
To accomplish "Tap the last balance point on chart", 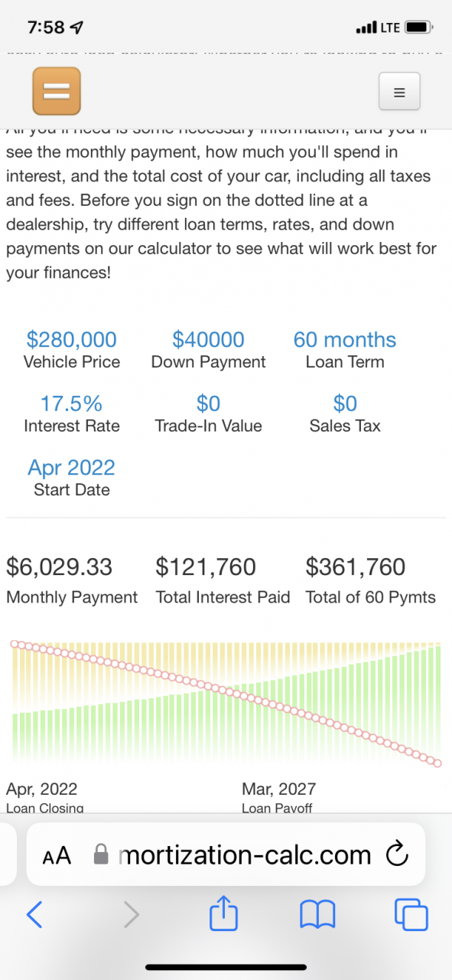I will tap(438, 763).
